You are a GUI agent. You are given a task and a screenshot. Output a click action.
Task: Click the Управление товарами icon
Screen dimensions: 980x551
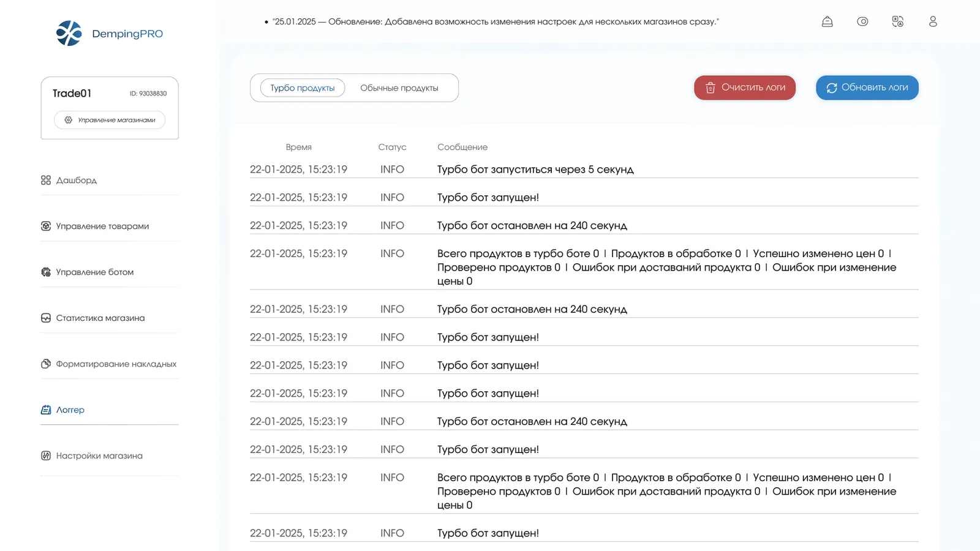pyautogui.click(x=46, y=226)
